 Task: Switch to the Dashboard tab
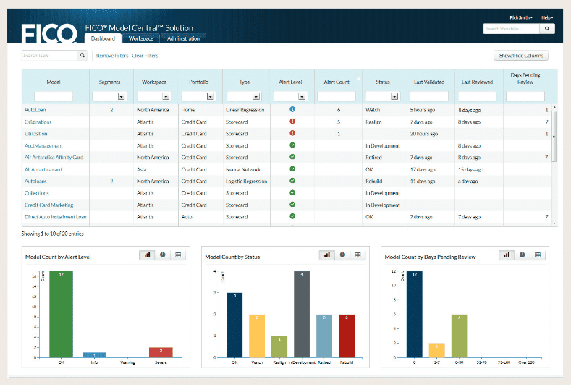103,38
